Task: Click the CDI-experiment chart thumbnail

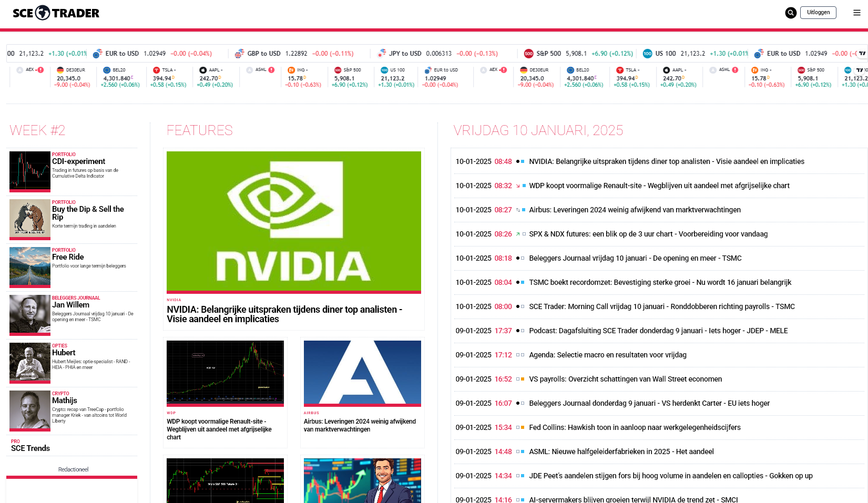Action: pyautogui.click(x=30, y=172)
